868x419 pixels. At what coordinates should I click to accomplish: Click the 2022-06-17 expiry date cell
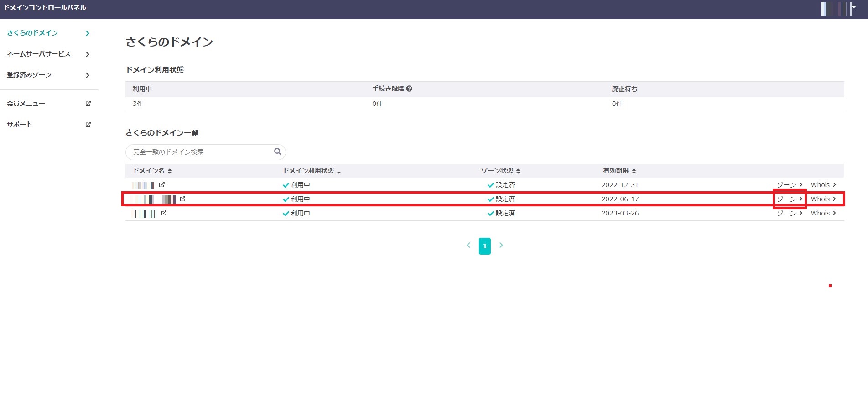pos(620,199)
